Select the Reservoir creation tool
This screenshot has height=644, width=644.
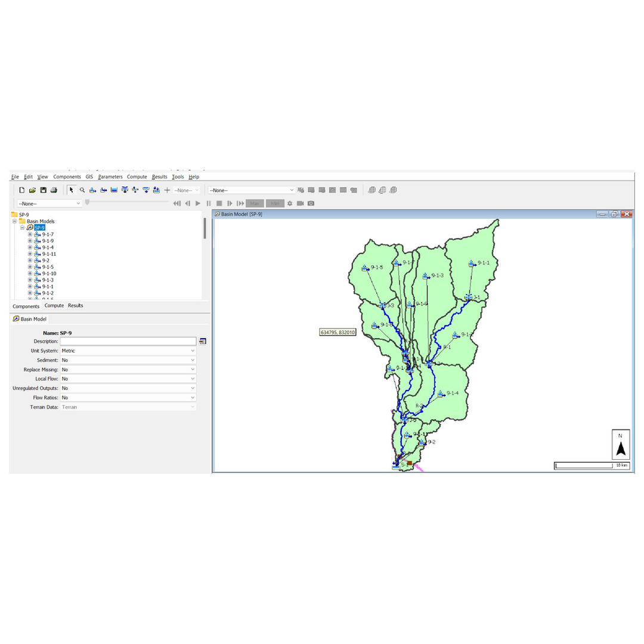114,190
